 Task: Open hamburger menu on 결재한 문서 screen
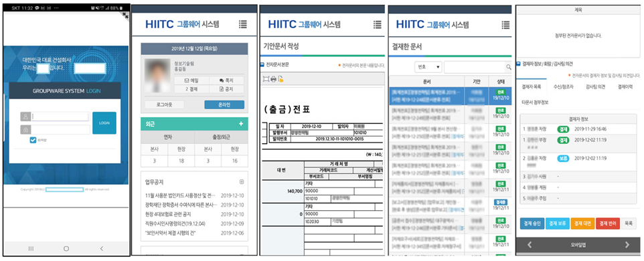tap(505, 25)
